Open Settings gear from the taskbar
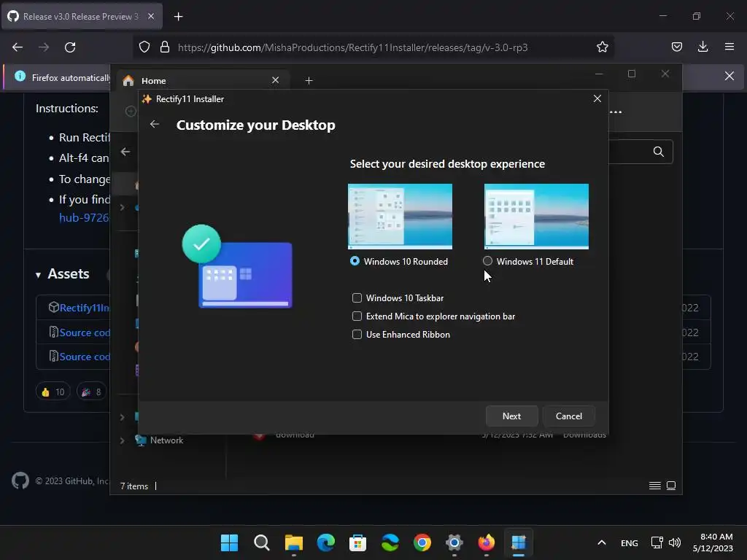 point(454,542)
